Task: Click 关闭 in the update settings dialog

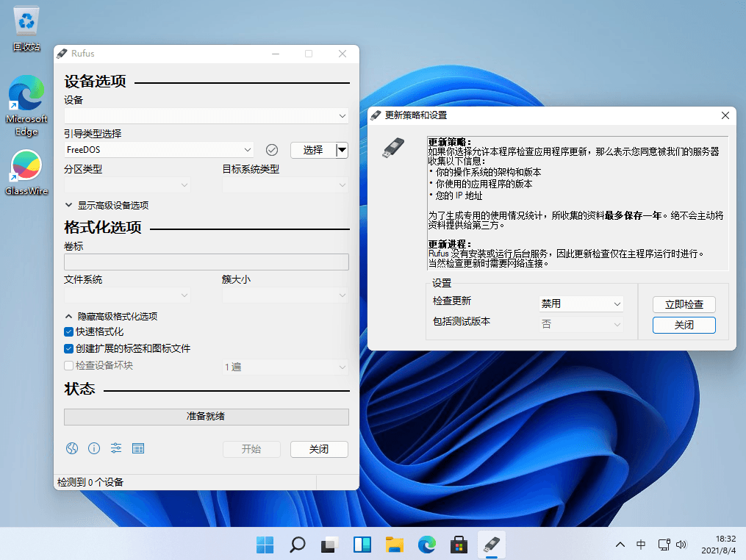Action: (x=684, y=325)
